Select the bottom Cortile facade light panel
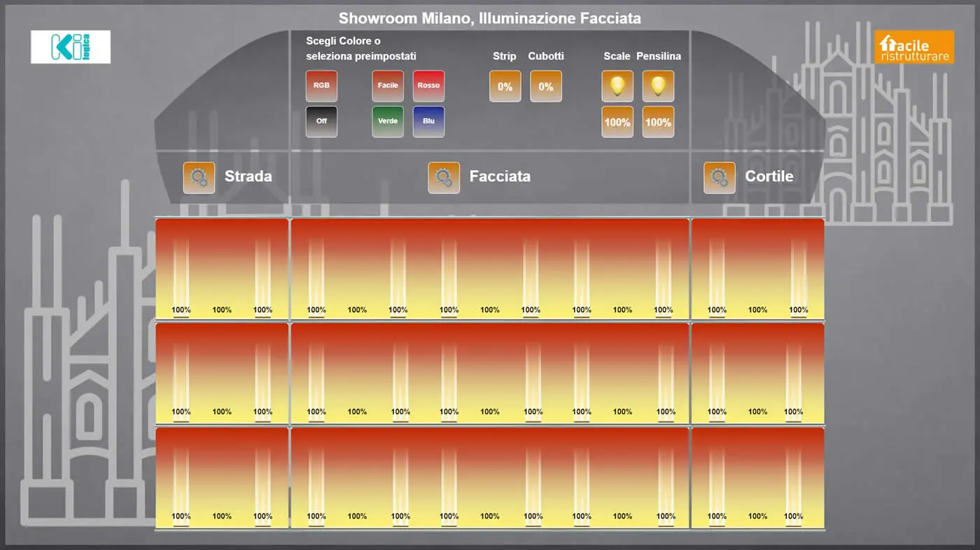The height and width of the screenshot is (550, 980). (x=757, y=477)
